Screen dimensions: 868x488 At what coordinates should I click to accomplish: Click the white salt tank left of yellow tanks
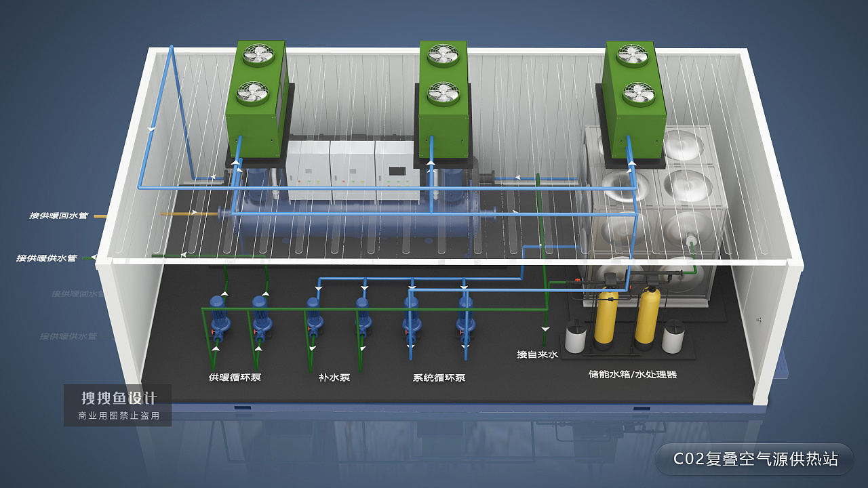point(574,336)
